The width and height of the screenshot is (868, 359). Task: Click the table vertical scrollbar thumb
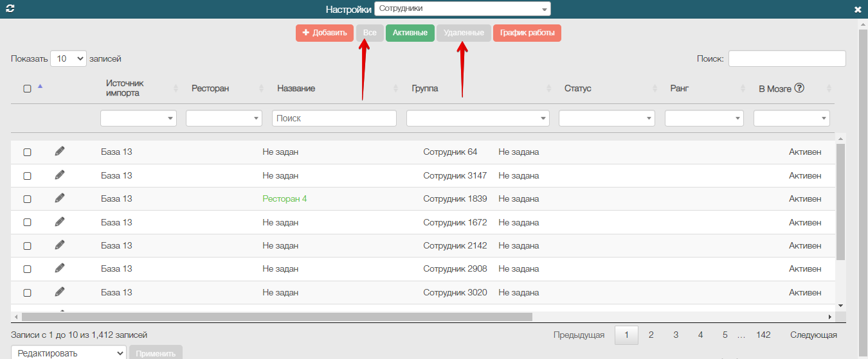click(840, 202)
